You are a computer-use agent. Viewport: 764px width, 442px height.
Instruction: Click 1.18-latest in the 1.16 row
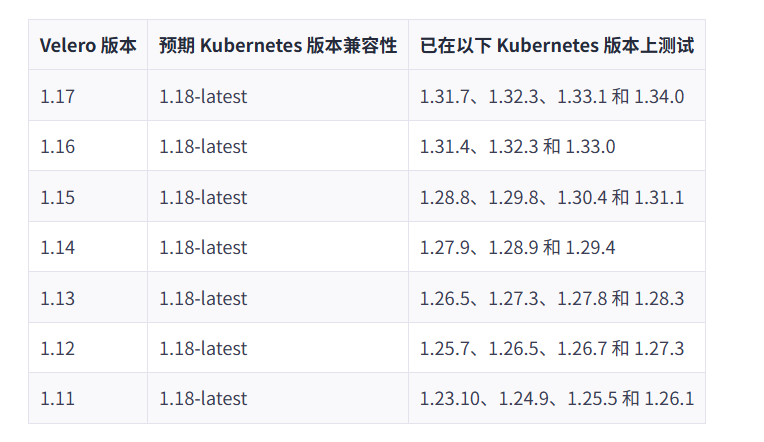(x=203, y=147)
